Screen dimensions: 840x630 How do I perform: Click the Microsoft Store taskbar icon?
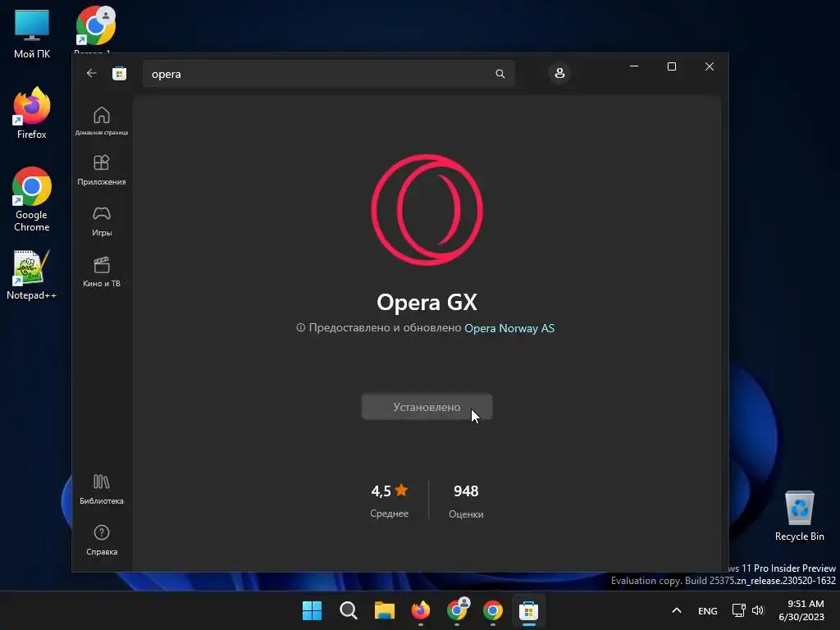click(x=529, y=610)
